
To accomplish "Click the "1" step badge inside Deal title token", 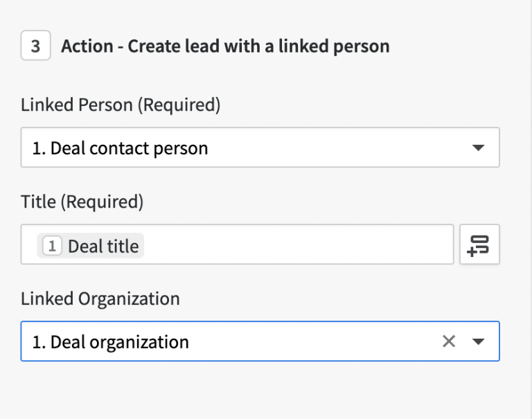I will pos(53,246).
